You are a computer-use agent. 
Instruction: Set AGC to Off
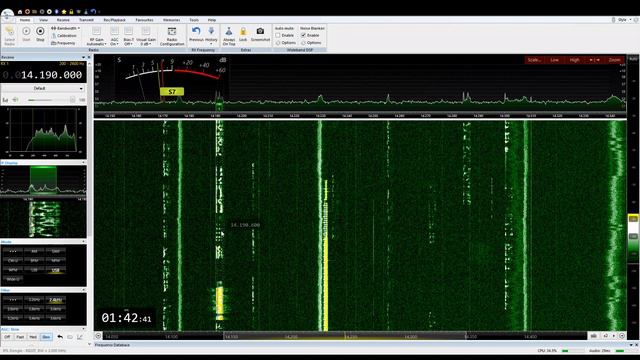(7, 337)
